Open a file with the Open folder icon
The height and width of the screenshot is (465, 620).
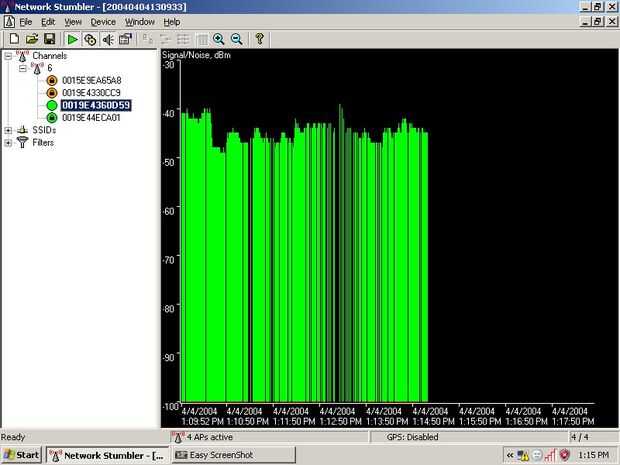click(x=32, y=39)
